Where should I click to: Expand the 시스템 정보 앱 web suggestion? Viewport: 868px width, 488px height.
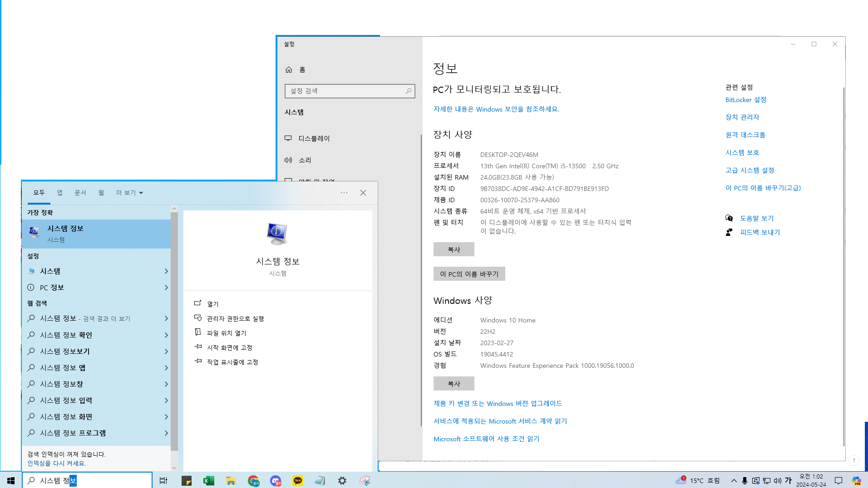click(166, 368)
